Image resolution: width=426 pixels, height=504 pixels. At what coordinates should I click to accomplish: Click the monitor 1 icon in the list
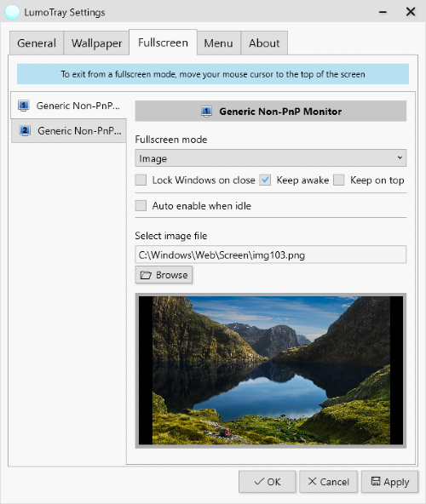pyautogui.click(x=24, y=106)
